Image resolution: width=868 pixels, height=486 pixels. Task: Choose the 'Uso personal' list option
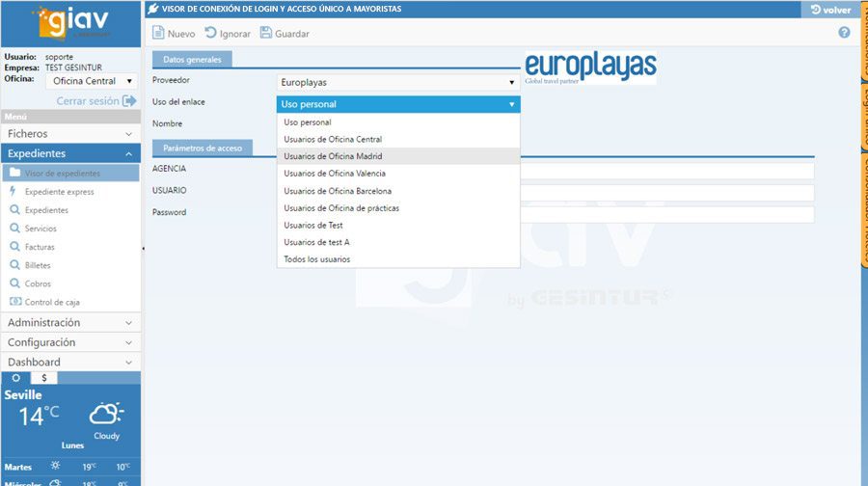398,122
